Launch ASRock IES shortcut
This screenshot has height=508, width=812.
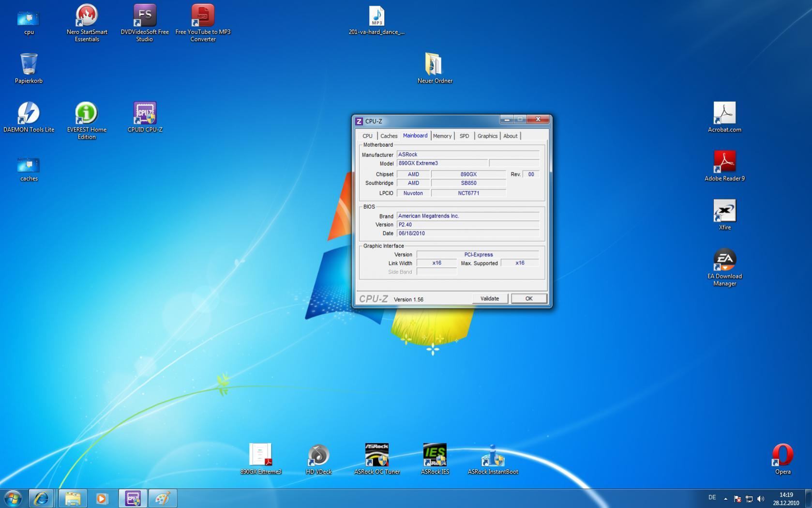pyautogui.click(x=435, y=459)
